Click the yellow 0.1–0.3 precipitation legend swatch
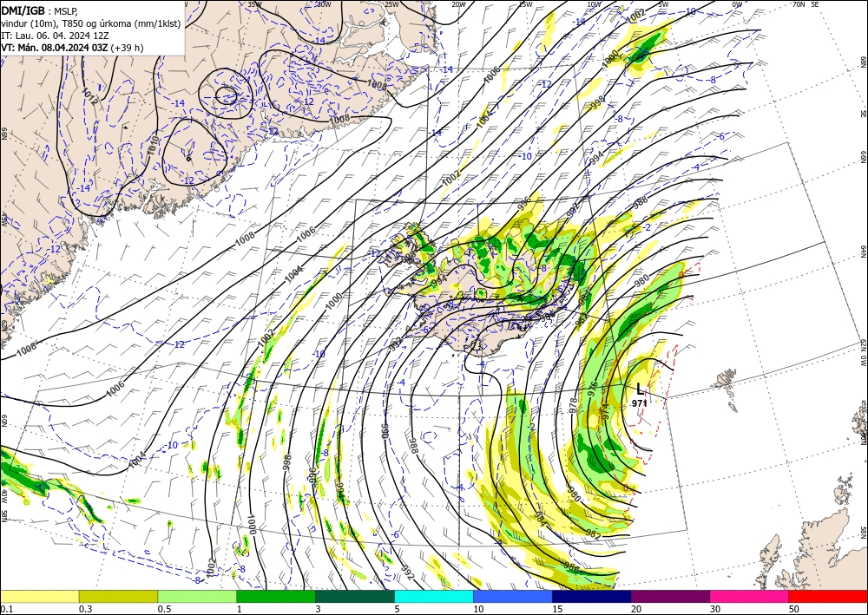 point(40,596)
